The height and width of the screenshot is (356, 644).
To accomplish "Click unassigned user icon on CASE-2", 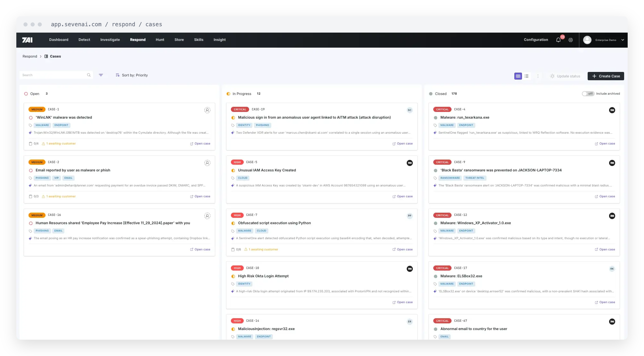I will pos(208,163).
